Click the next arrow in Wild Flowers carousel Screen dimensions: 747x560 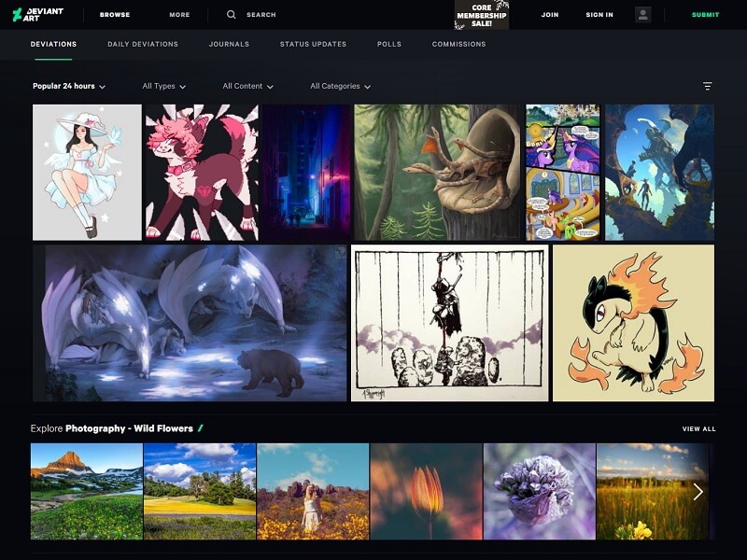click(x=698, y=492)
